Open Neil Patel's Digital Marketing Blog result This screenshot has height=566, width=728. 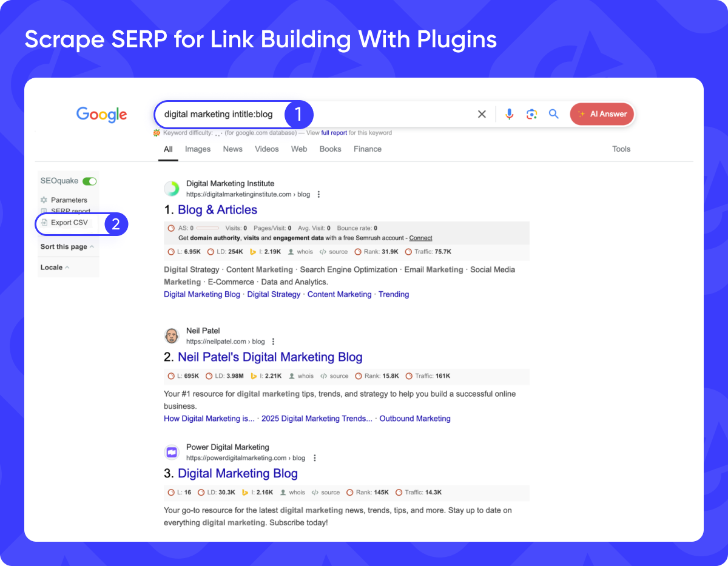(270, 357)
